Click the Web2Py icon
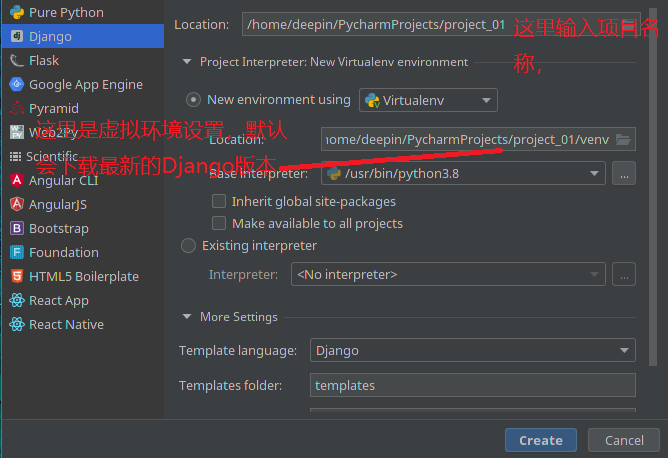 click(x=17, y=132)
